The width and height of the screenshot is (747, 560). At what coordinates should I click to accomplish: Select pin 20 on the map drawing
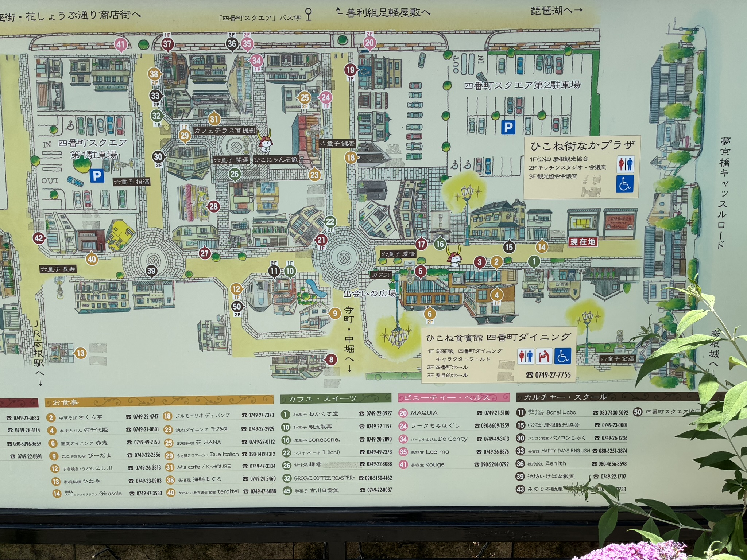369,43
